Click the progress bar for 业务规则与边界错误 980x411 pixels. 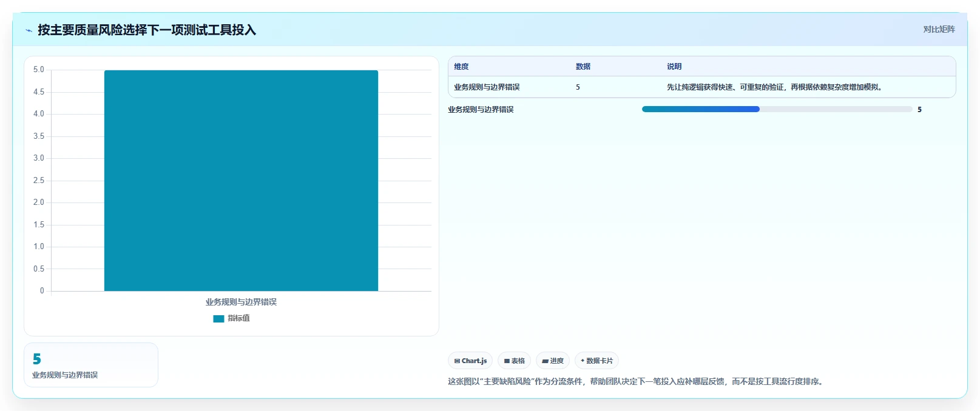click(x=777, y=109)
